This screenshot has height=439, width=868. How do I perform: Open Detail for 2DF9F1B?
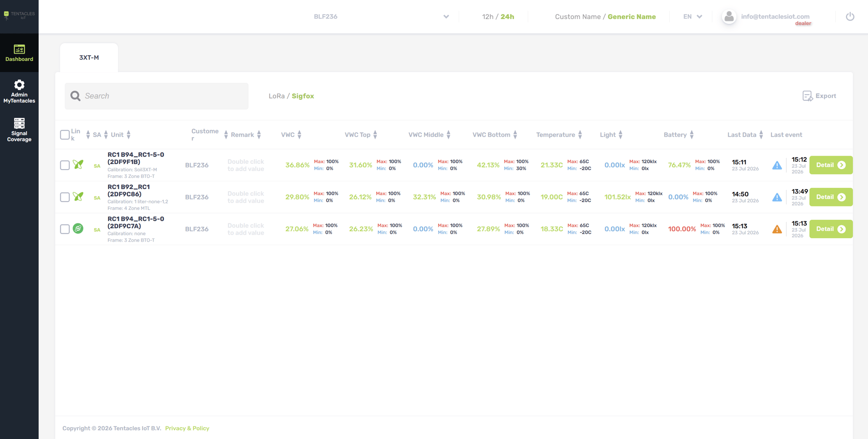(x=831, y=165)
